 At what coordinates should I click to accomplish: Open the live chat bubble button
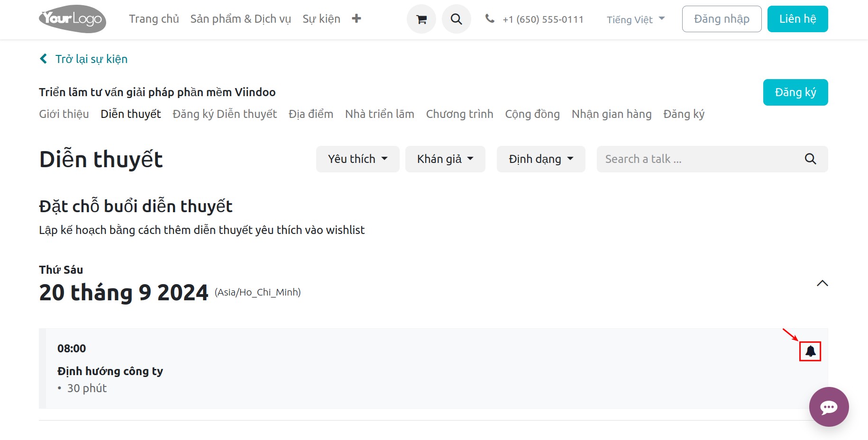point(829,407)
